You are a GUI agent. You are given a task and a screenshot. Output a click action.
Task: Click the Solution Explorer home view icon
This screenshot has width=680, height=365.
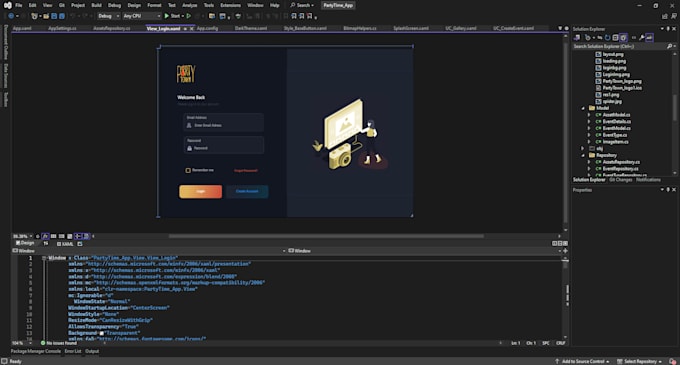pyautogui.click(x=577, y=38)
